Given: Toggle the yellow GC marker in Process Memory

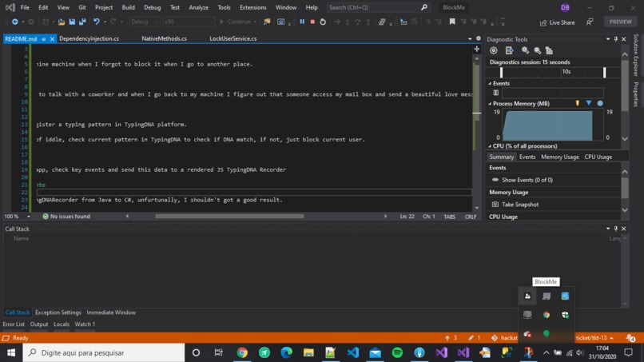Looking at the screenshot, I should click(x=578, y=104).
